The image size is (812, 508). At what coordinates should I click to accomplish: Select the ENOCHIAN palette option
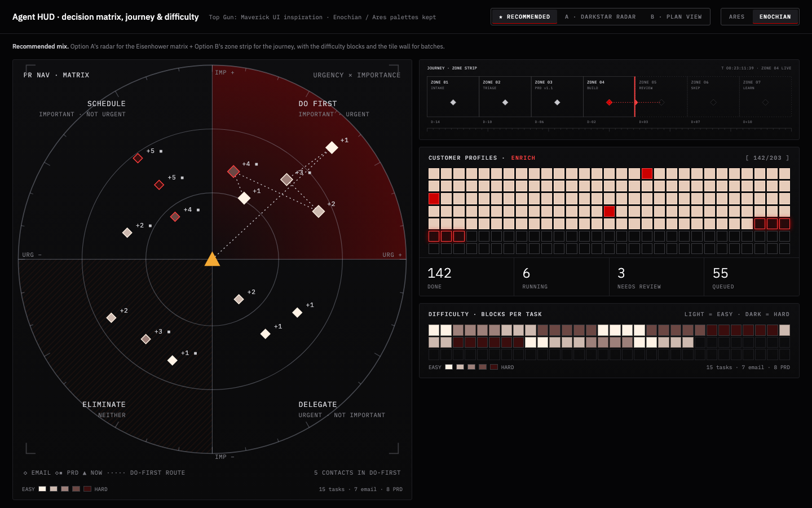pos(775,17)
